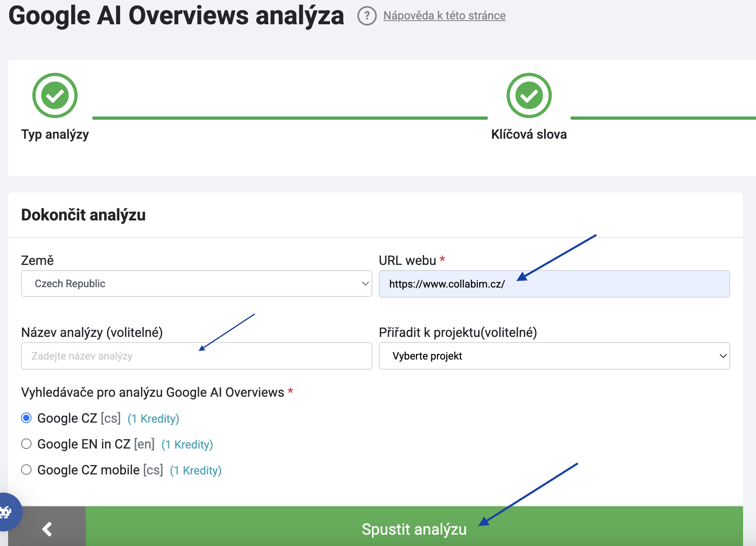756x546 pixels.
Task: Click the back arrow chevron button
Action: [x=47, y=529]
